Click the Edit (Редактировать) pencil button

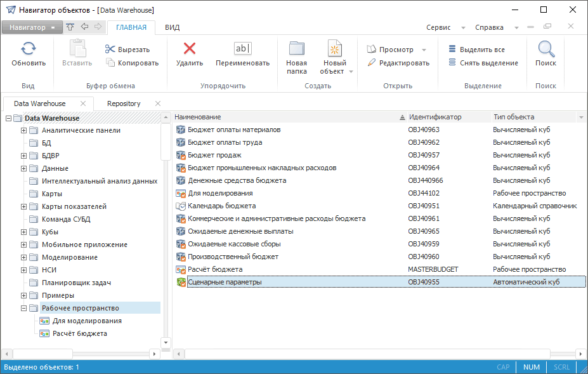(398, 63)
